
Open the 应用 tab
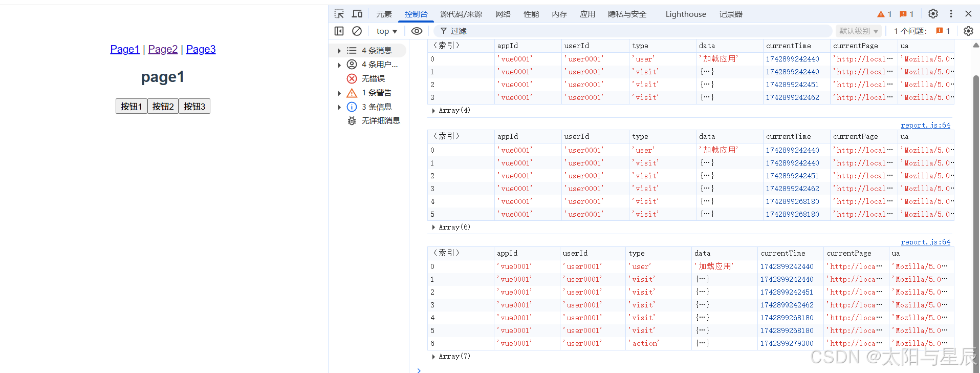[x=587, y=14]
